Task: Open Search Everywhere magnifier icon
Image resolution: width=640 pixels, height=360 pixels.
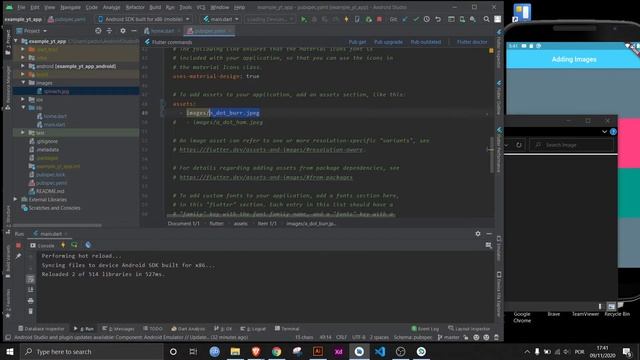Action: click(487, 19)
